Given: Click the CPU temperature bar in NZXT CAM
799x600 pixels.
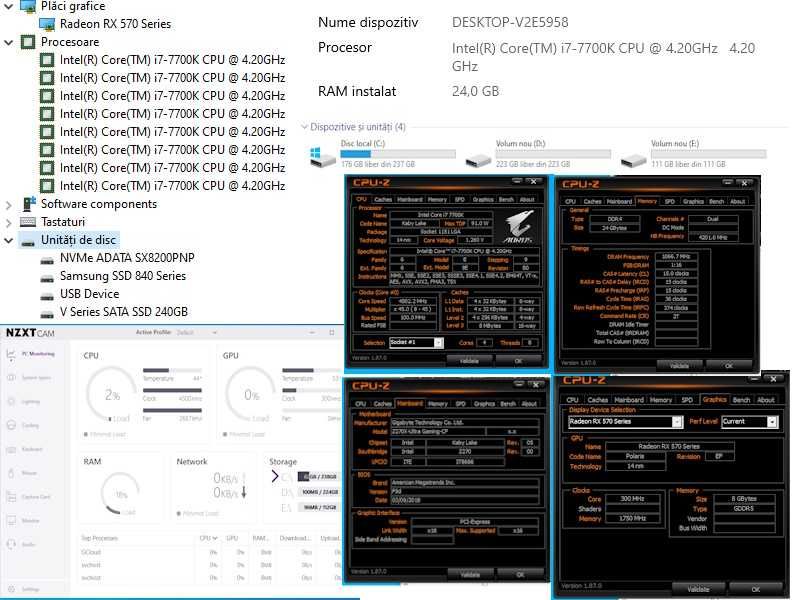Looking at the screenshot, I should click(172, 371).
